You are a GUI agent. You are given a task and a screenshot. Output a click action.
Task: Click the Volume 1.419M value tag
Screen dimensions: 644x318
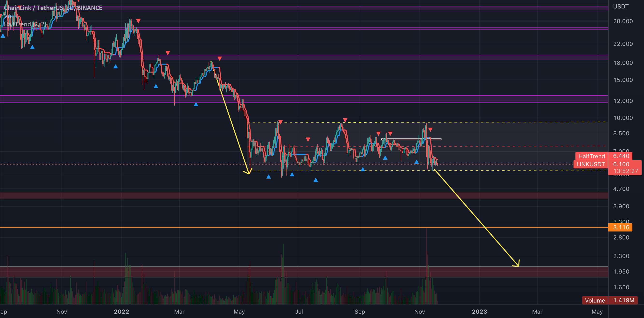tap(610, 300)
